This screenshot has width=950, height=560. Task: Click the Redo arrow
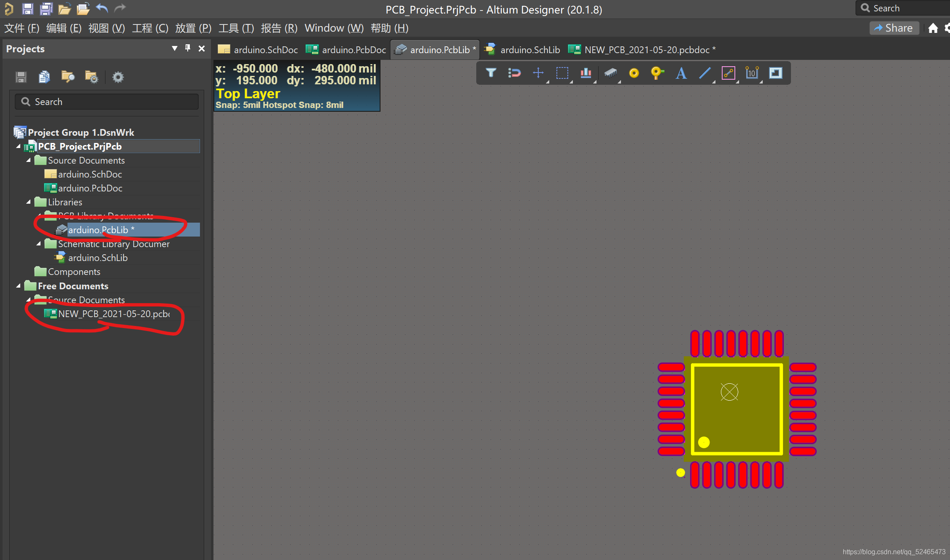click(x=120, y=8)
